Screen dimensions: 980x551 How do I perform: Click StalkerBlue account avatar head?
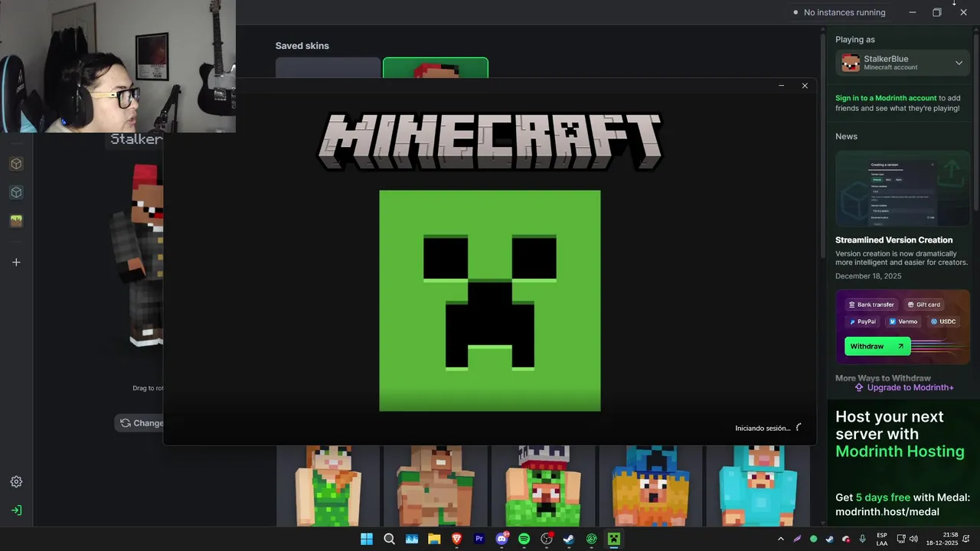851,63
